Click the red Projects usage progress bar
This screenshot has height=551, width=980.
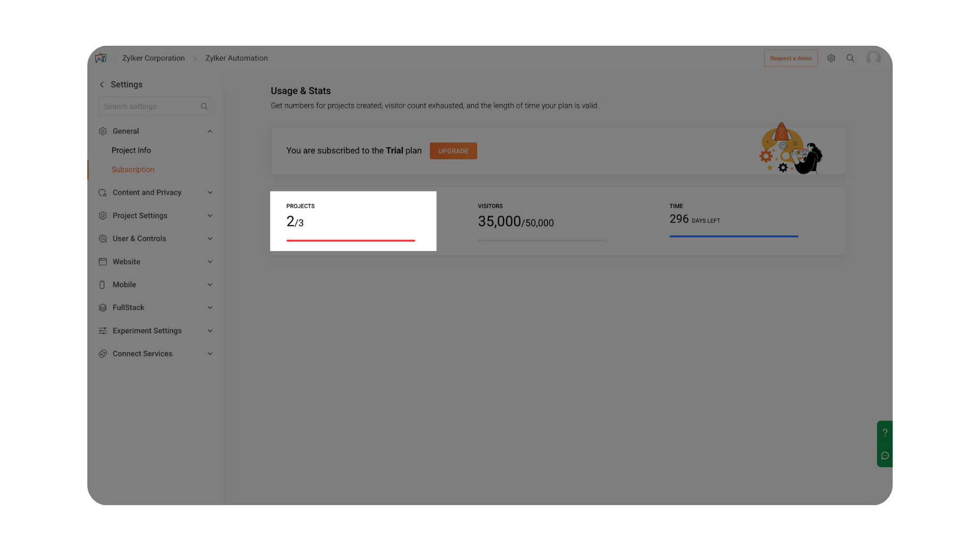tap(351, 240)
